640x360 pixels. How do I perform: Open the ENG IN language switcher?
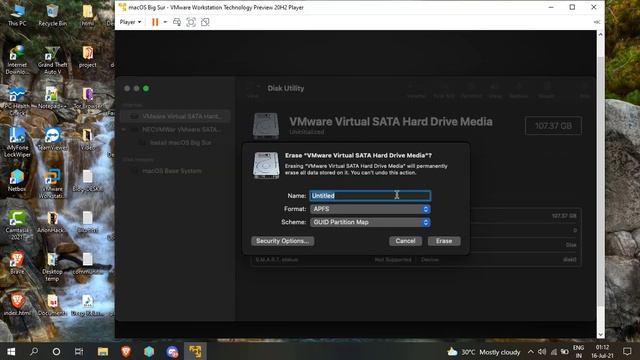click(578, 351)
